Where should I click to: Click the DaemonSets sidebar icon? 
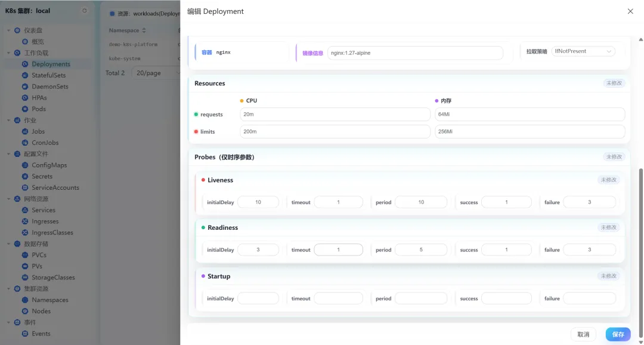coord(25,87)
